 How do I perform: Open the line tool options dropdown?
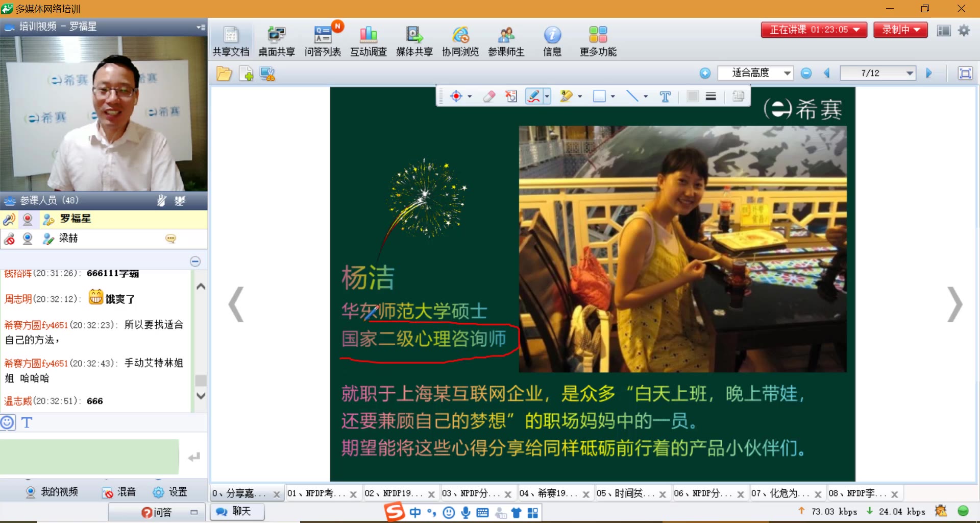coord(646,97)
